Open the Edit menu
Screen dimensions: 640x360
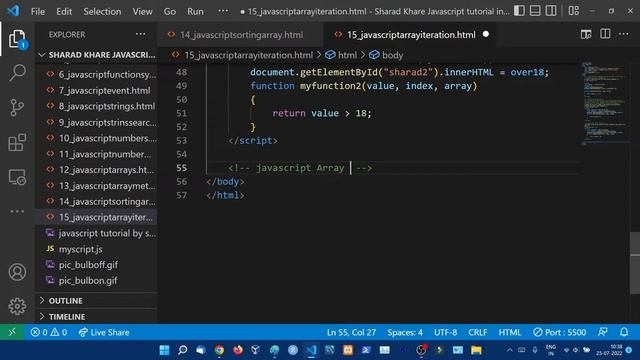point(64,11)
